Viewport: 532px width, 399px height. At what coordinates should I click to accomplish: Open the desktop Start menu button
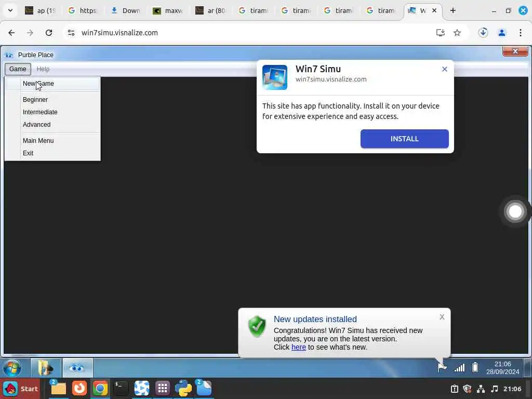click(20, 389)
